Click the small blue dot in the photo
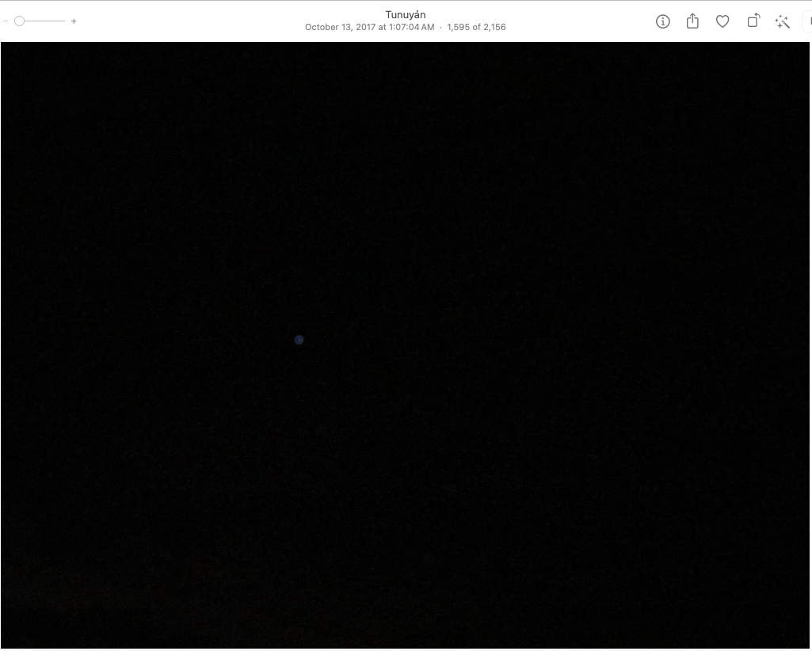The height and width of the screenshot is (651, 812). coord(299,340)
